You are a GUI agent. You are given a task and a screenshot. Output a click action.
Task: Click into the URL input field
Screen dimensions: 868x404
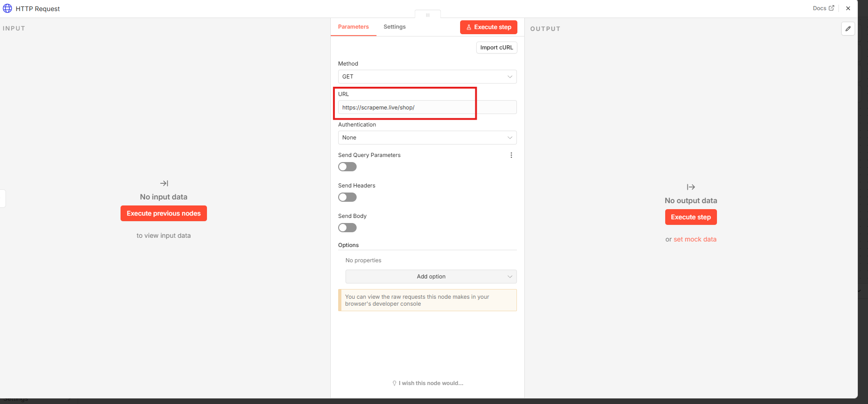pyautogui.click(x=427, y=108)
